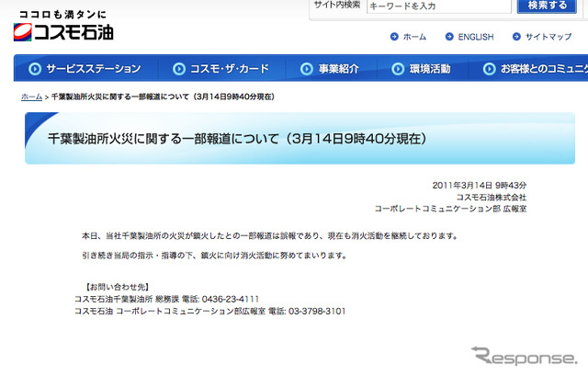
Task: Click the circle icon next to 環境活動
Action: (398, 69)
